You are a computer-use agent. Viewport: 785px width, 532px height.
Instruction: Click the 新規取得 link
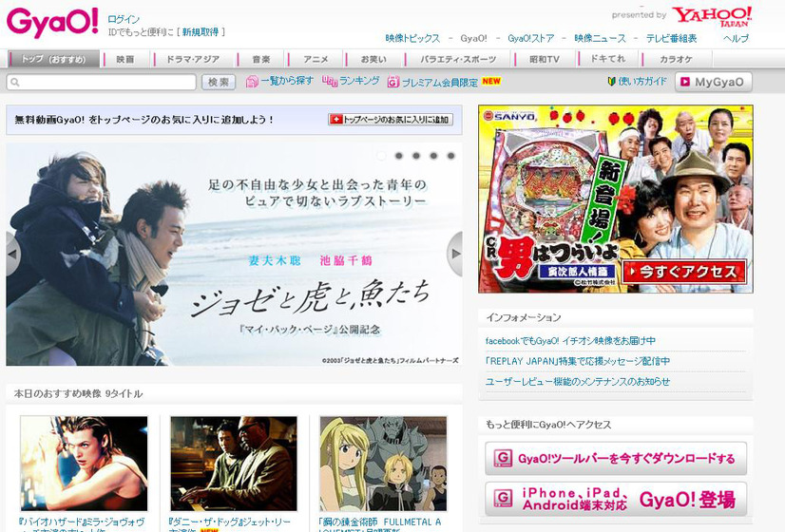tap(201, 32)
